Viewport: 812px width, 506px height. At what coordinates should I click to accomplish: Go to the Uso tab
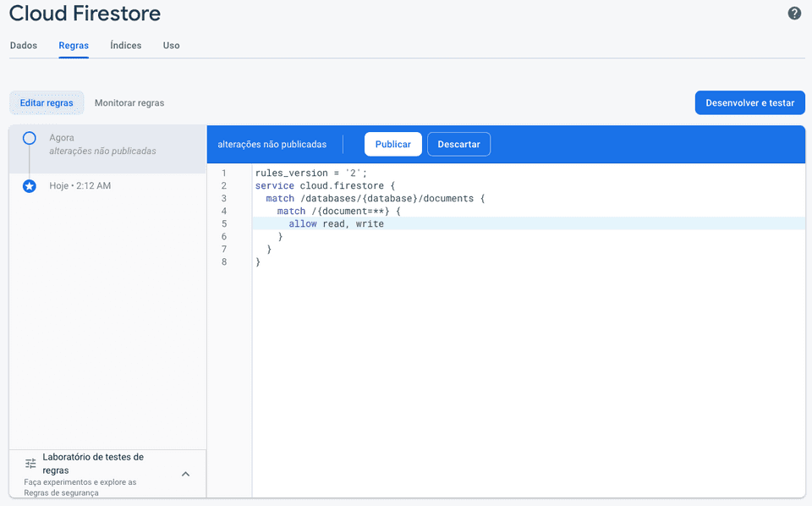(171, 46)
